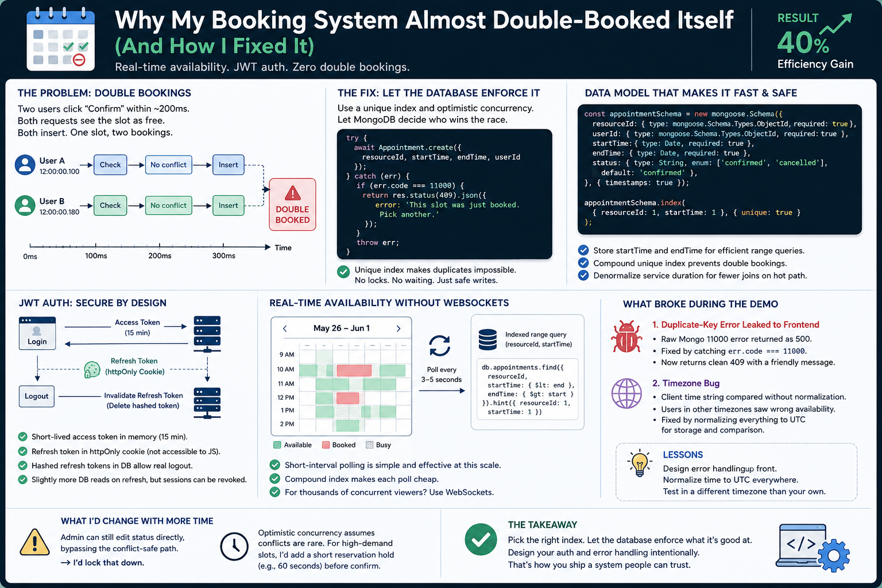The image size is (882, 588).
Task: Click the User A blue avatar icon
Action: [x=25, y=165]
